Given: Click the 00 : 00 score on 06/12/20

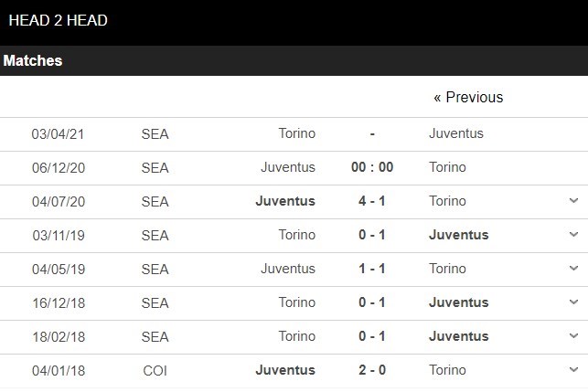Looking at the screenshot, I should (372, 167).
